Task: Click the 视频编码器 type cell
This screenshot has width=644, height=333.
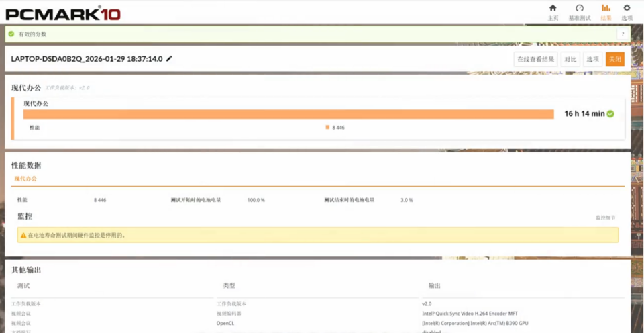Action: [229, 314]
